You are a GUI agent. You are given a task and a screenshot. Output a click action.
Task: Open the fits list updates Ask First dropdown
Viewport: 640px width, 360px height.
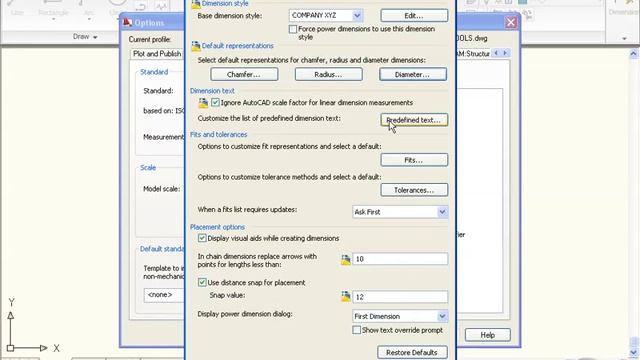pyautogui.click(x=442, y=212)
